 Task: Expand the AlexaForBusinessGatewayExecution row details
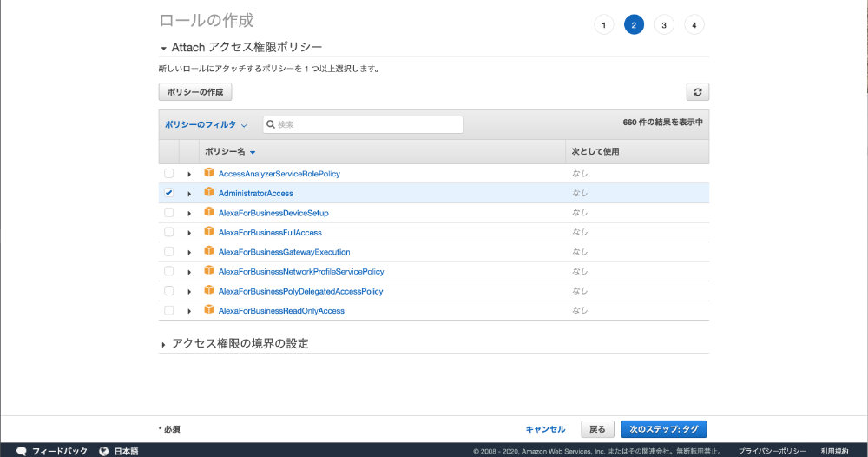(189, 253)
